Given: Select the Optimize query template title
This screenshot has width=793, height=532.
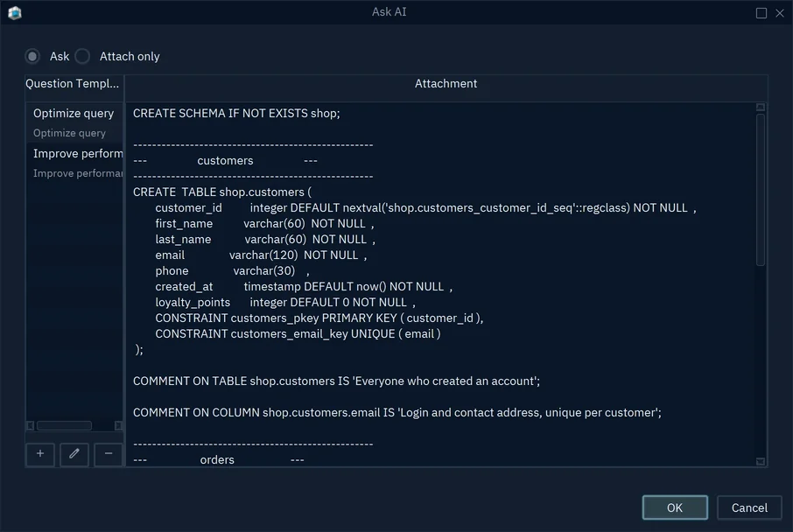Looking at the screenshot, I should pos(74,113).
